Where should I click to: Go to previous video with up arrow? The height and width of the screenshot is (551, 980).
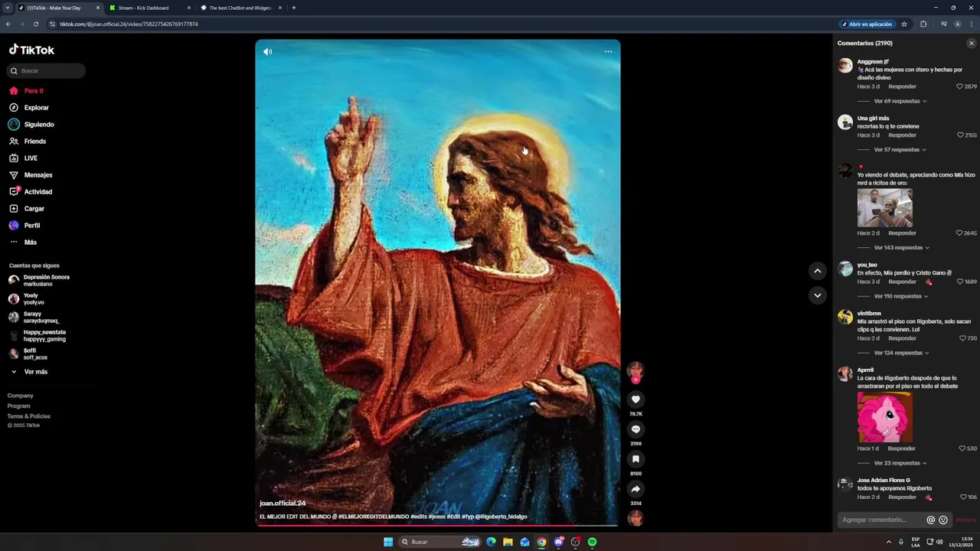818,271
